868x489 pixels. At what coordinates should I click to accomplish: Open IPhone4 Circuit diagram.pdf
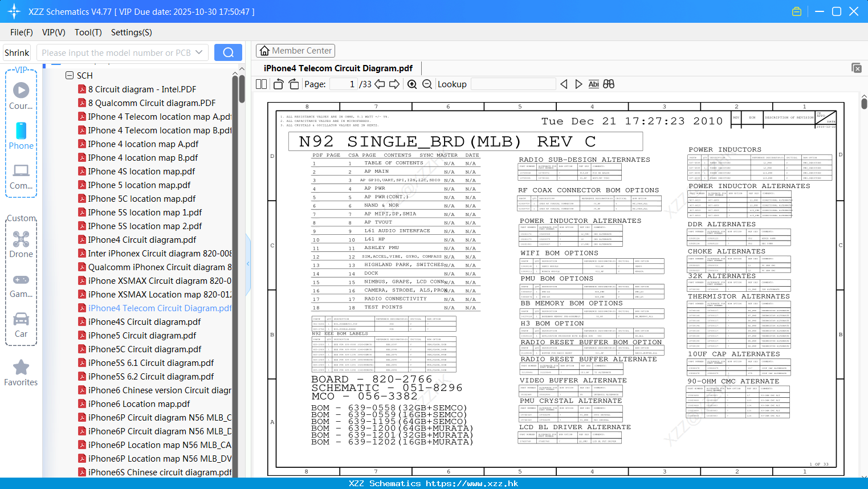142,240
